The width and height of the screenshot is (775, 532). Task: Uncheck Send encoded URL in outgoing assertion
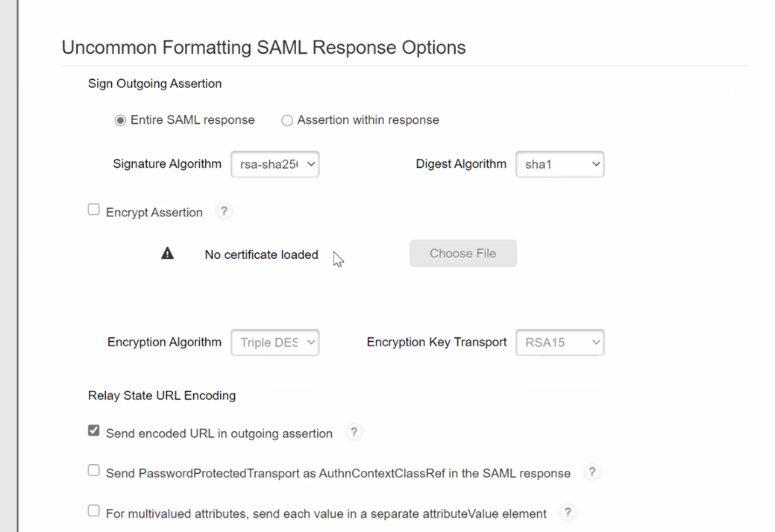pyautogui.click(x=94, y=431)
